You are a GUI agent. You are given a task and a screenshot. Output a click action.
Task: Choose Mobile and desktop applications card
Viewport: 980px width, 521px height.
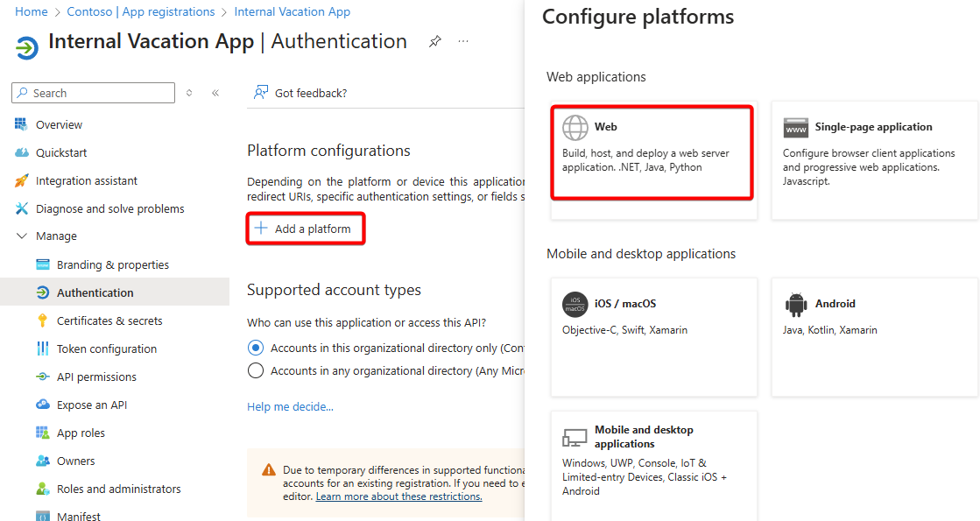click(653, 466)
